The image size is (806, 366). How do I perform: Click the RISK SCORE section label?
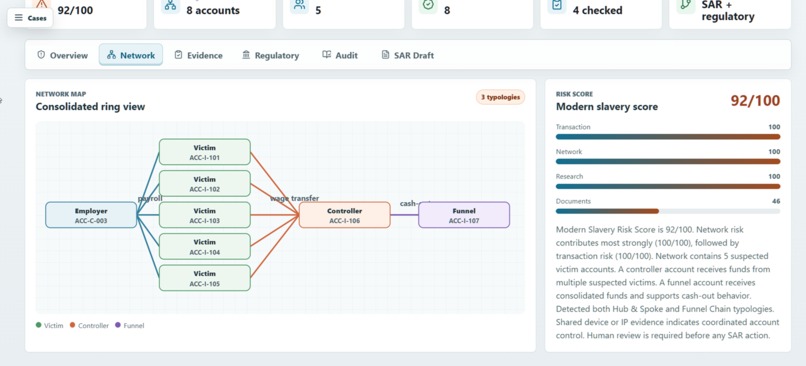click(x=574, y=94)
